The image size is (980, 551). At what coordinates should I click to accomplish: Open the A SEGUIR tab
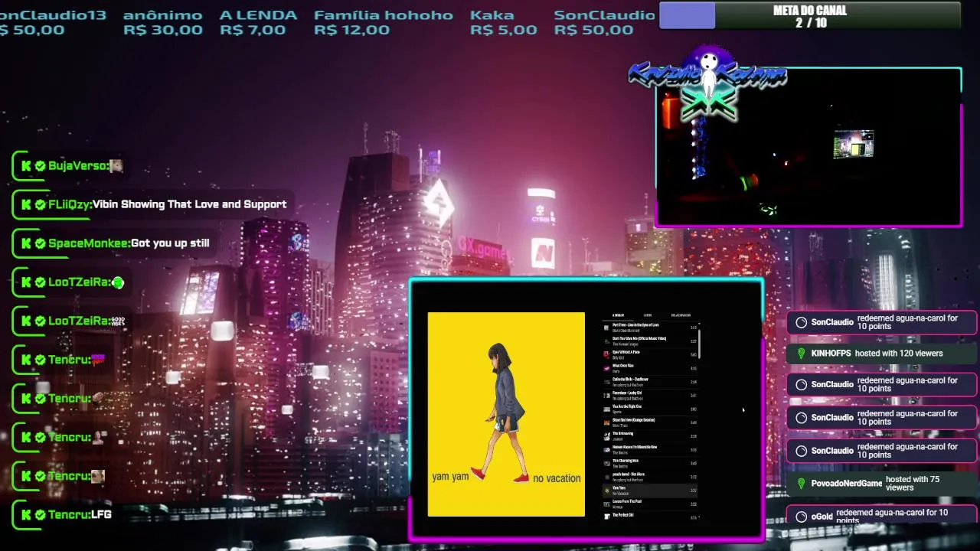pyautogui.click(x=618, y=315)
